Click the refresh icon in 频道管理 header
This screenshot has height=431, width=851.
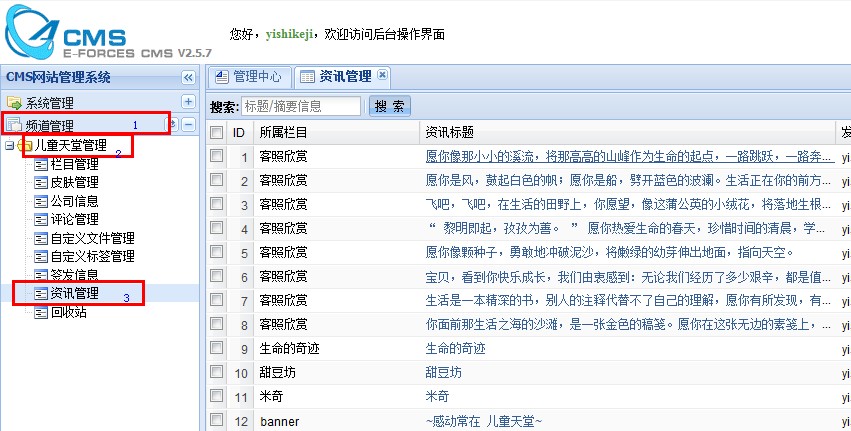tap(171, 125)
